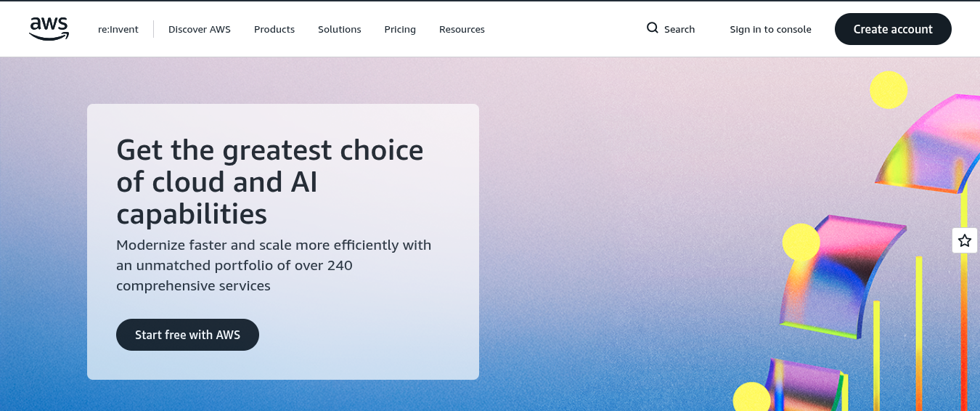Click the tall yellow vertical bar in the artwork
The width and height of the screenshot is (980, 411).
click(919, 333)
